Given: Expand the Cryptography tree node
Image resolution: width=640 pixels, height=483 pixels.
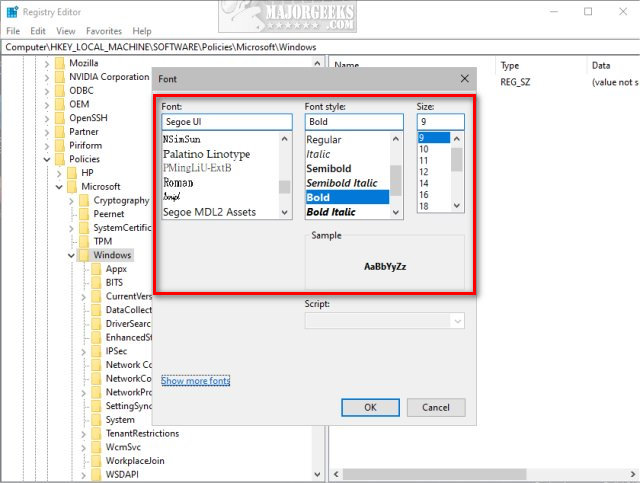Looking at the screenshot, I should tap(71, 200).
